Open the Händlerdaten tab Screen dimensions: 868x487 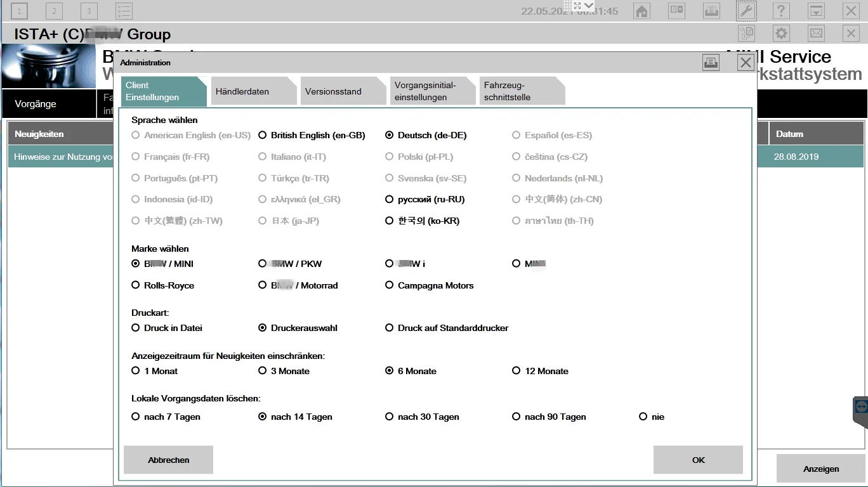[x=253, y=91]
